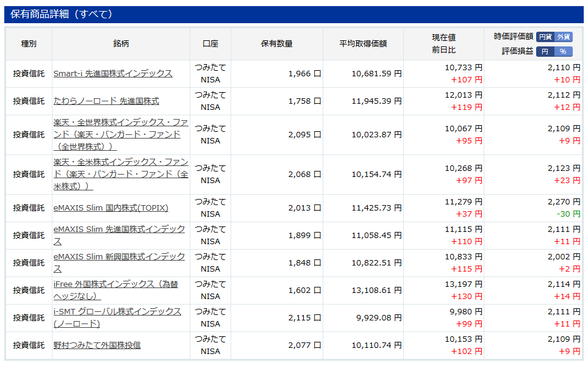Select average cost 10,822.51 円
The height and width of the screenshot is (365, 588).
(x=376, y=262)
